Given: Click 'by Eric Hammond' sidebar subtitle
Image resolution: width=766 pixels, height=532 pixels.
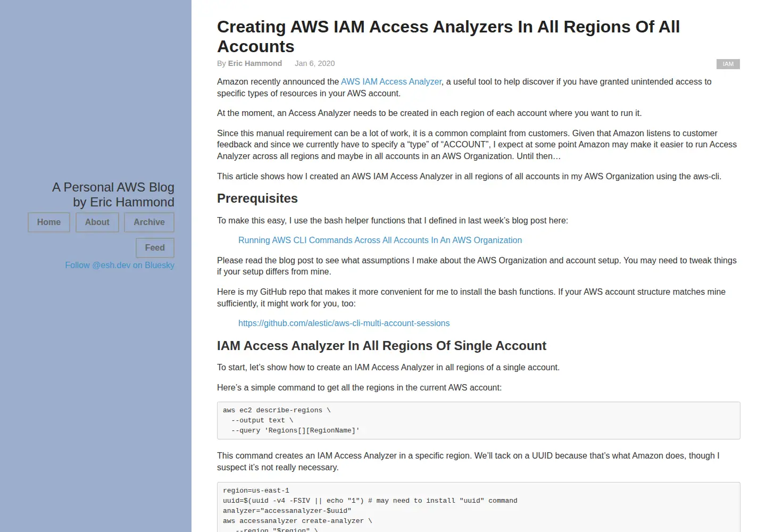Looking at the screenshot, I should click(123, 202).
